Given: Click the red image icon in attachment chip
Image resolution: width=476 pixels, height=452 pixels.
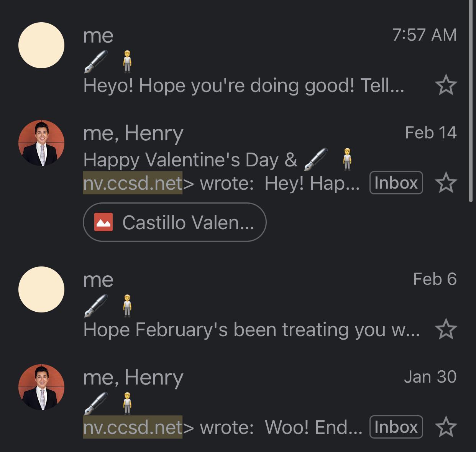Looking at the screenshot, I should pos(103,222).
